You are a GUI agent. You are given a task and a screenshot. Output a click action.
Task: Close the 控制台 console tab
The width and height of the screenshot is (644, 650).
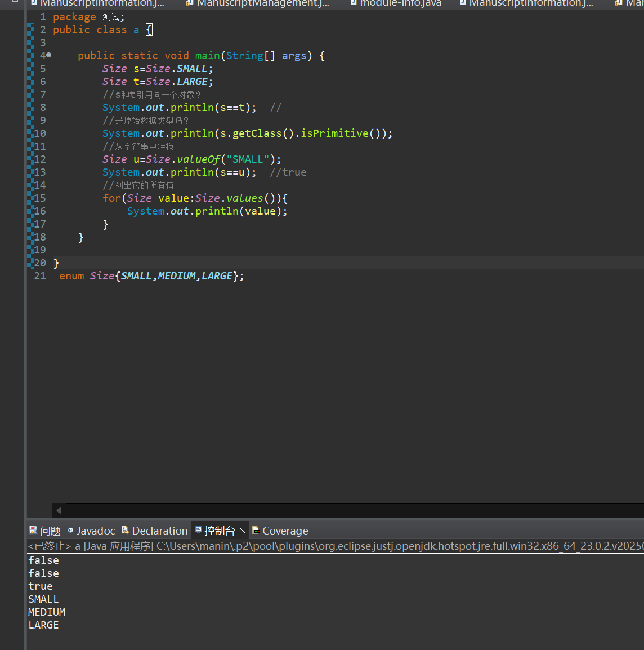[243, 531]
